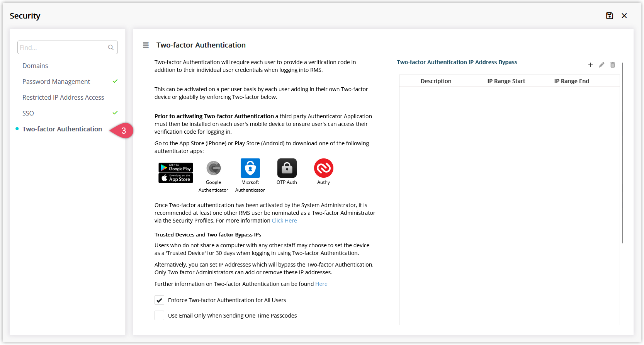
Task: Enable Use Email Only When Sending Passcodes
Action: [x=159, y=316]
